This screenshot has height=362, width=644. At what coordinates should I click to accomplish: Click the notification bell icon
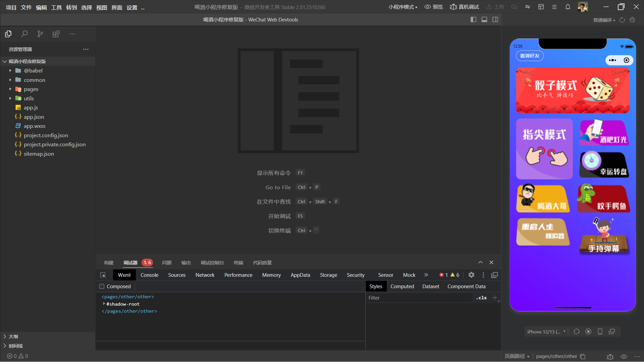pyautogui.click(x=568, y=7)
